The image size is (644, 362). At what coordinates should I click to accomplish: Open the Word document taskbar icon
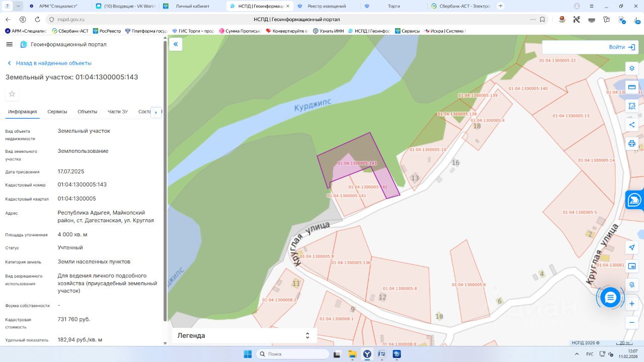click(x=382, y=354)
